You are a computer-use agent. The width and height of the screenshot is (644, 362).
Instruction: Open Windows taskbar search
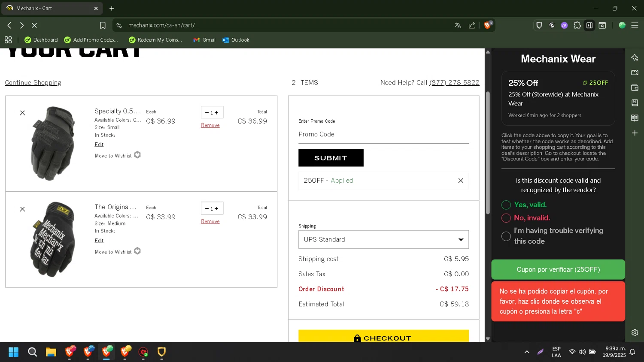tap(32, 352)
